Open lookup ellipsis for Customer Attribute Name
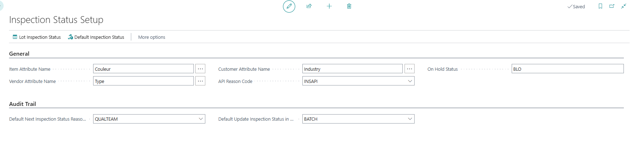The width and height of the screenshot is (644, 144). (409, 69)
